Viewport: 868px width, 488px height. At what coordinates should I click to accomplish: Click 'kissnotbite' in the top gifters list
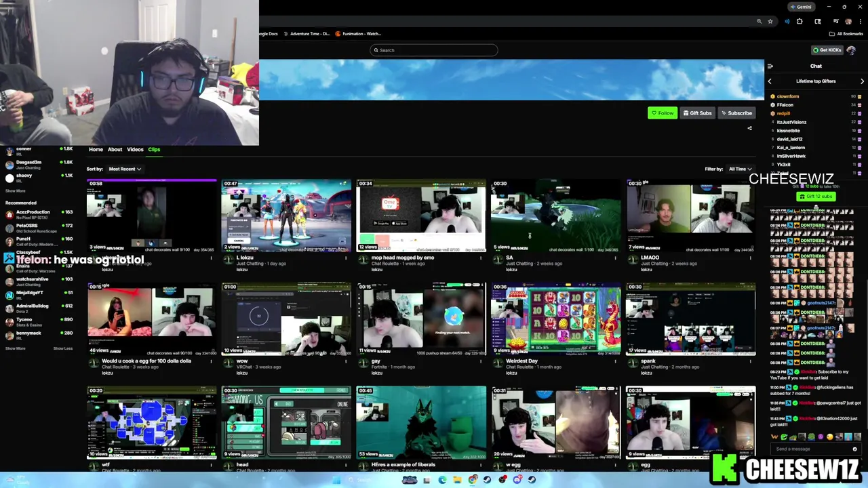(788, 131)
